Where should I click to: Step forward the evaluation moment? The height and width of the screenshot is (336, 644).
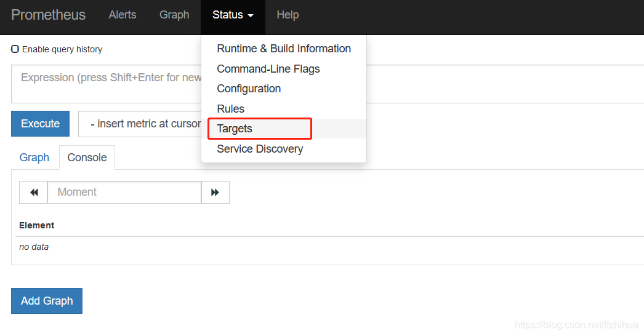(x=215, y=192)
